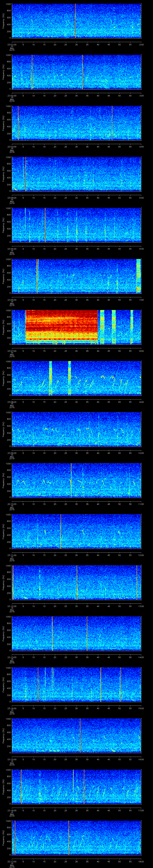Viewport: 153px width, 868px height.
Task: Click the large red noise block in the 23:07:00 spectrogram
Action: click(x=62, y=326)
